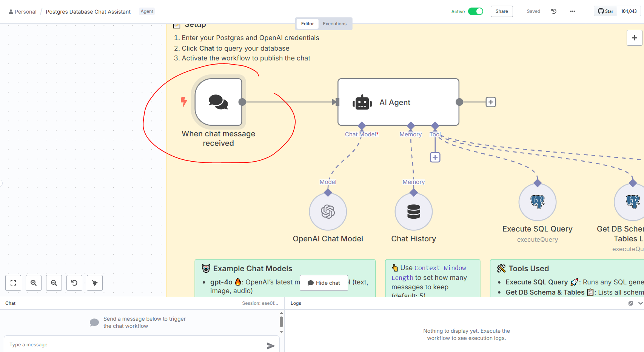This screenshot has height=352, width=644.
Task: Add a tool under the AI Agent
Action: (x=434, y=157)
